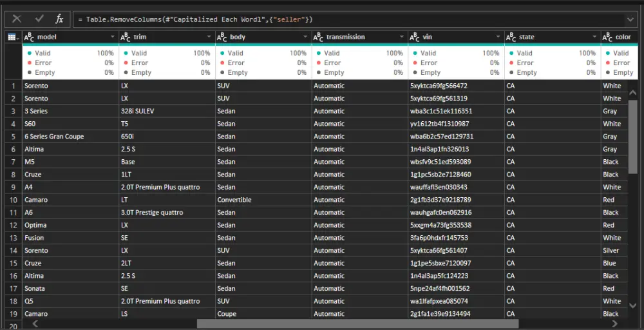This screenshot has width=644, height=330.
Task: Select the trim column header
Action: [167, 37]
